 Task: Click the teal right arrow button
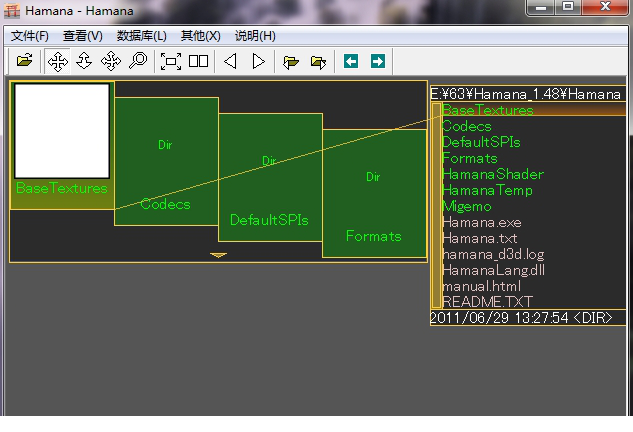coord(378,61)
